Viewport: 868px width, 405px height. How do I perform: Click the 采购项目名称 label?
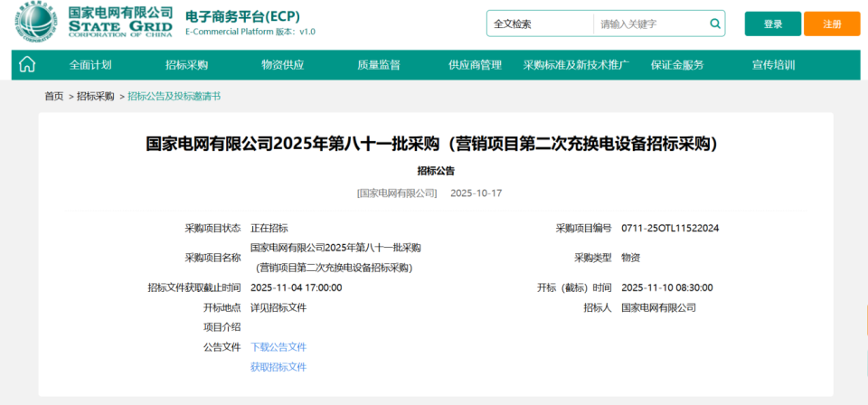coord(212,258)
